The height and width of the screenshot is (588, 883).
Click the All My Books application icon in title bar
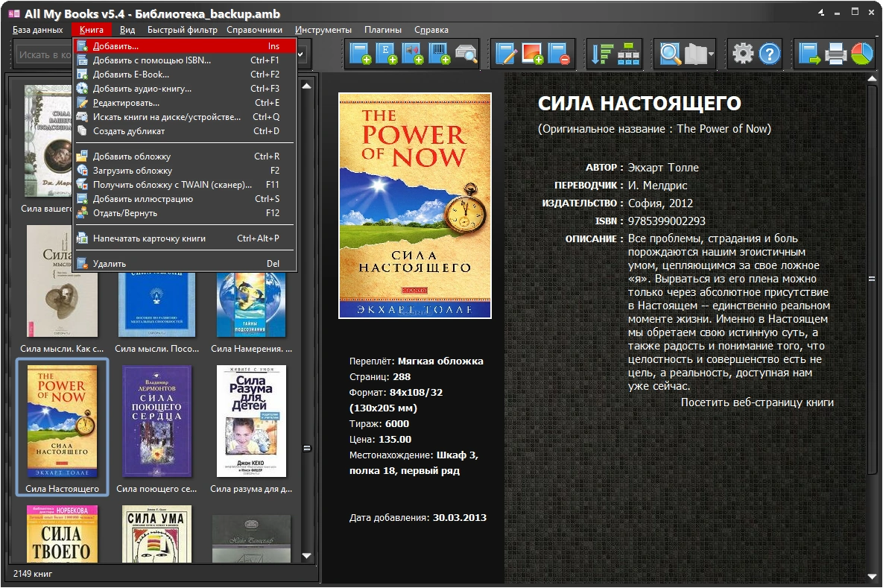pos(14,13)
